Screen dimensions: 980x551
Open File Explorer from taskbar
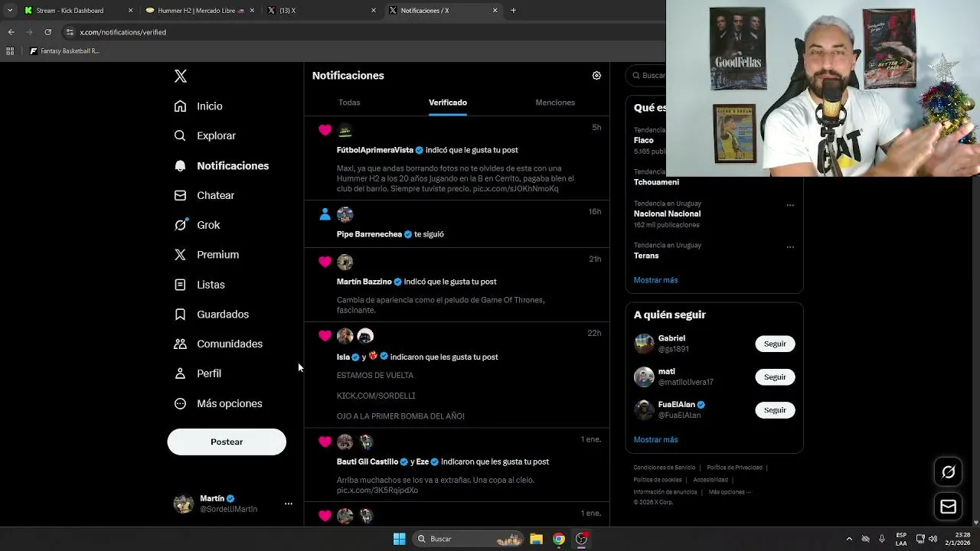click(x=536, y=539)
